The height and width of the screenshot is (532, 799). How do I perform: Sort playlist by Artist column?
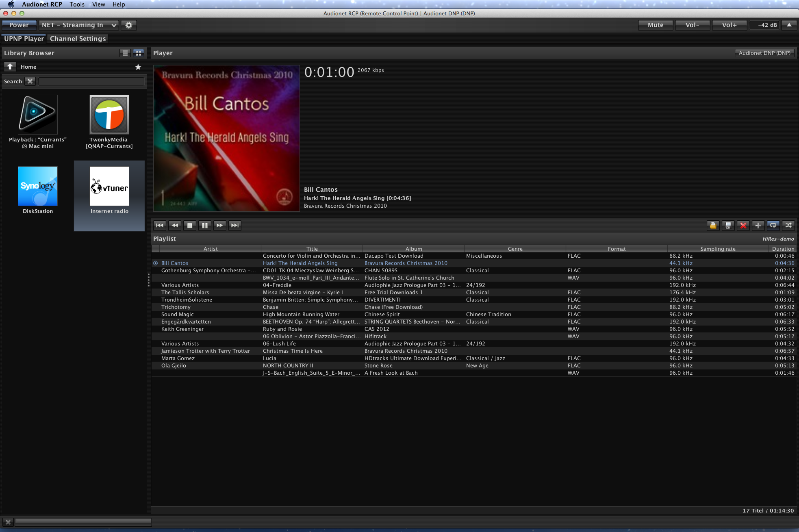point(211,249)
